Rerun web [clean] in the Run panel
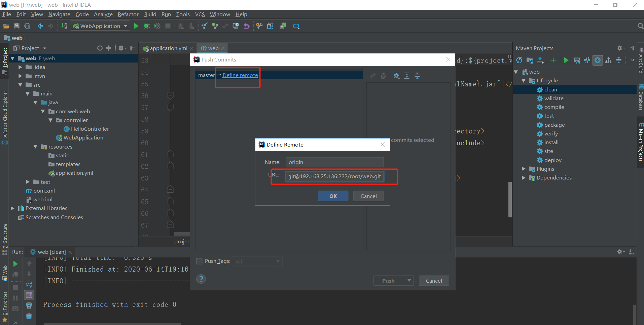 click(x=15, y=264)
